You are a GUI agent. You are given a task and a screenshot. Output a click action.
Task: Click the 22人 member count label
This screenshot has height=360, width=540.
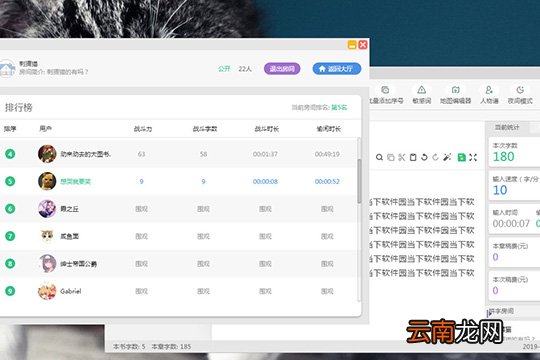click(245, 69)
